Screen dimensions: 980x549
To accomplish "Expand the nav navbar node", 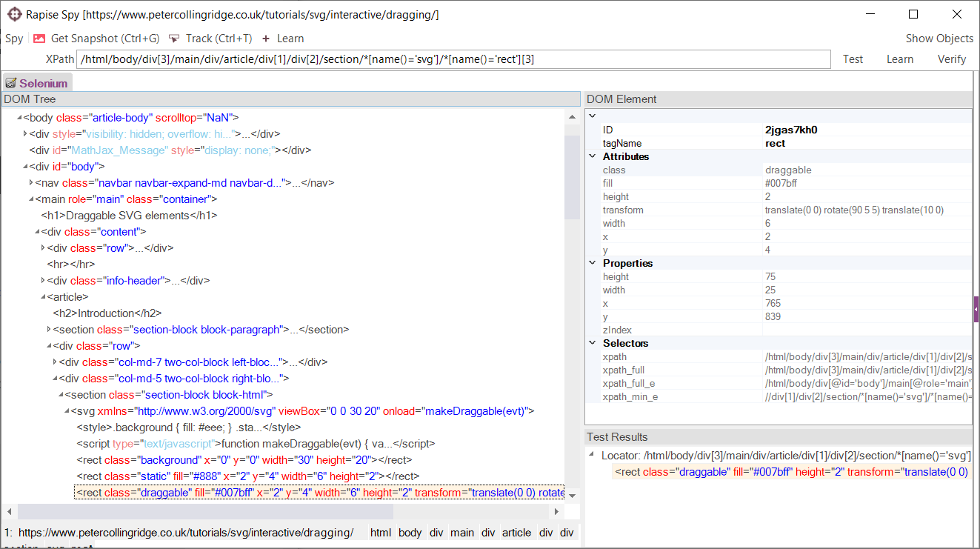I will tap(31, 182).
